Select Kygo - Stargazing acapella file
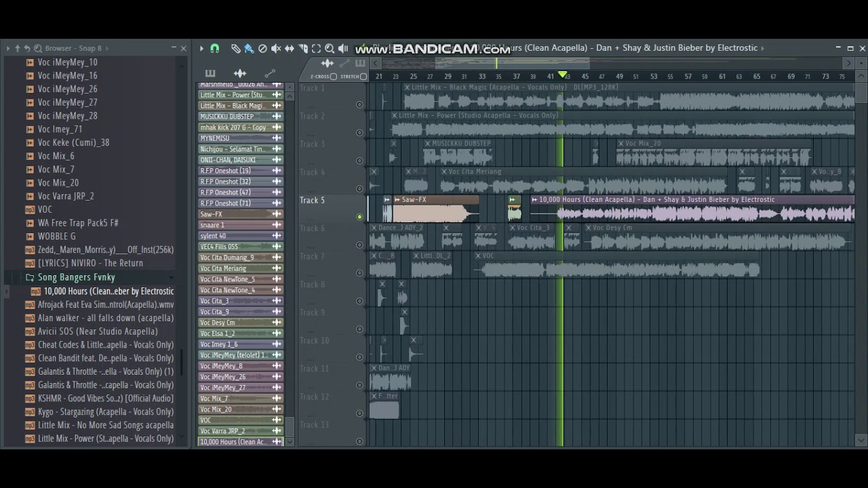868x488 pixels. point(106,412)
